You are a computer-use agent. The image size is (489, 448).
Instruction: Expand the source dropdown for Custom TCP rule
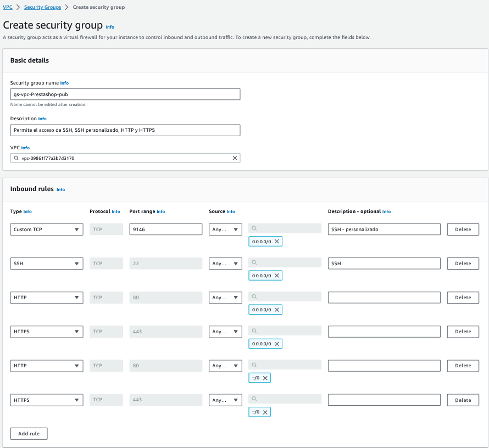point(225,229)
